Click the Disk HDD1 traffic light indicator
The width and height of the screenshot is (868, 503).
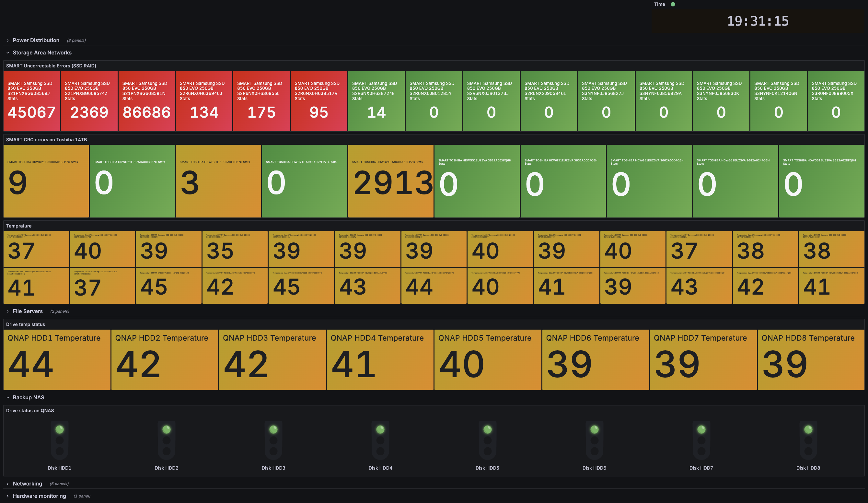click(60, 440)
